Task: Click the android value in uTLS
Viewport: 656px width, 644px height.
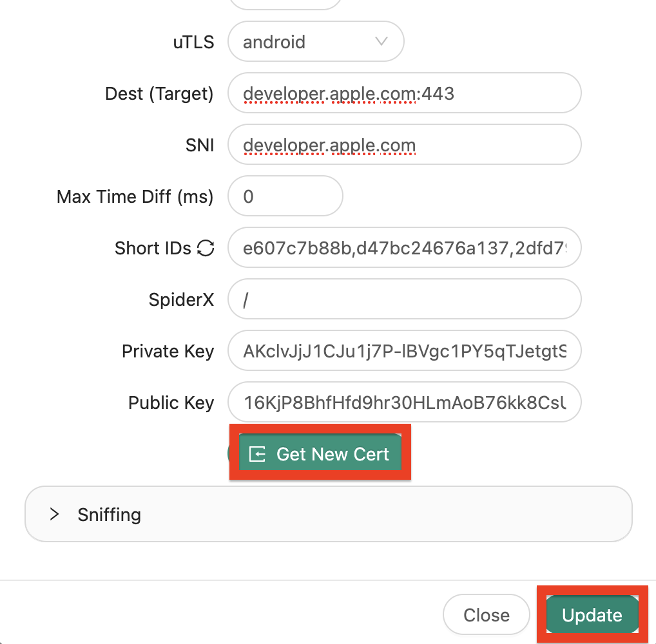Action: [274, 41]
